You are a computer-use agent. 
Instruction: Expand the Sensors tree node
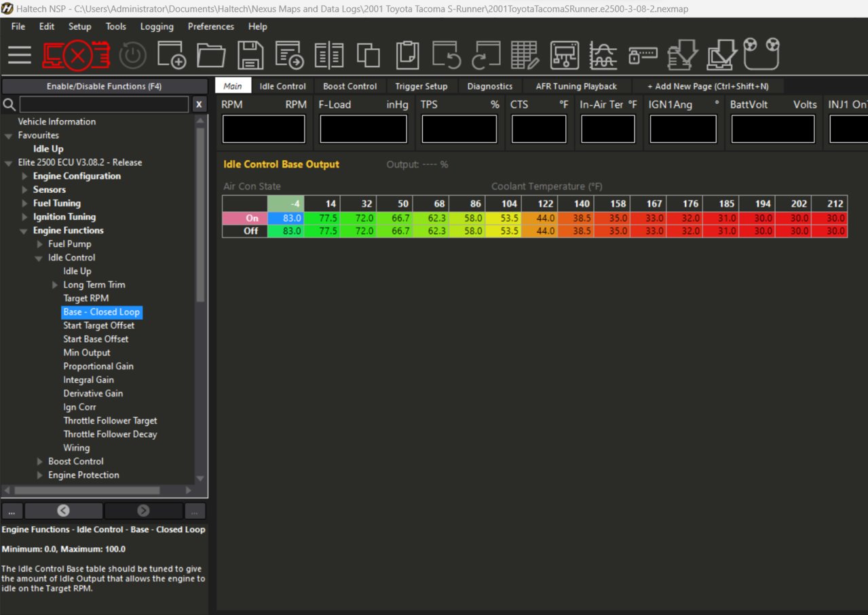25,190
